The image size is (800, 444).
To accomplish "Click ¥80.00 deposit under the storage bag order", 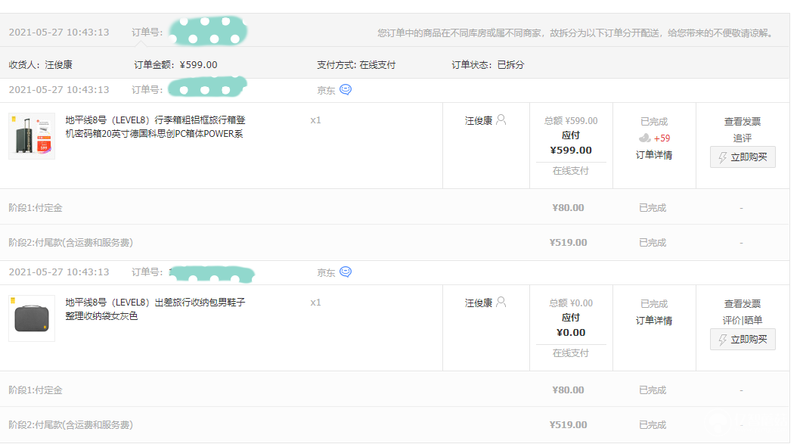I will click(568, 390).
